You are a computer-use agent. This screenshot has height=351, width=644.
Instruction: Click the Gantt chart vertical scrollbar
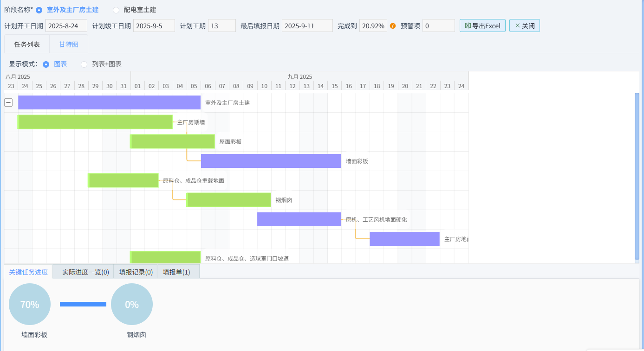(637, 176)
